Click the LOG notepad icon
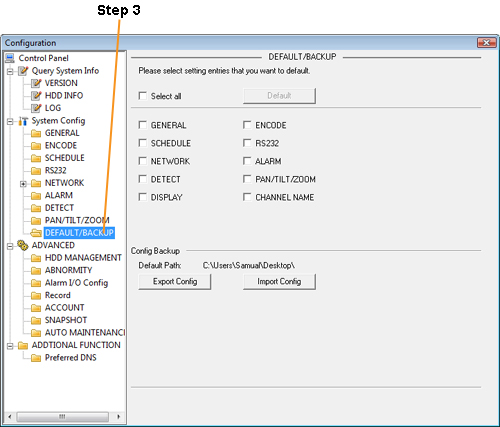This screenshot has height=427, width=500. 36,108
